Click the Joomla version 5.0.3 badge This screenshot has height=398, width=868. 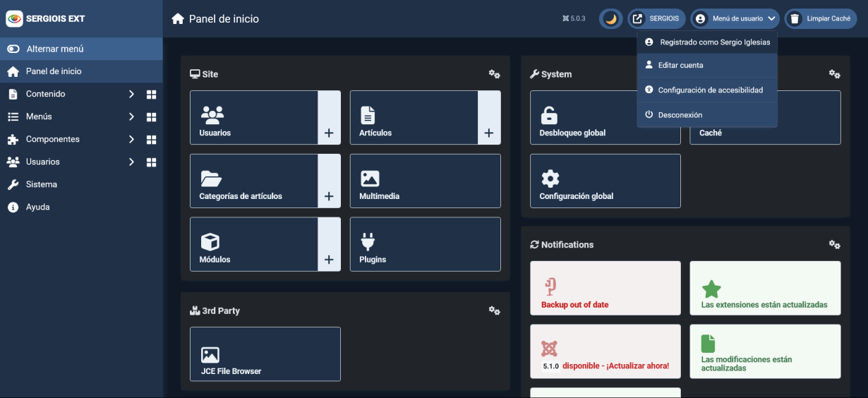[x=574, y=19]
